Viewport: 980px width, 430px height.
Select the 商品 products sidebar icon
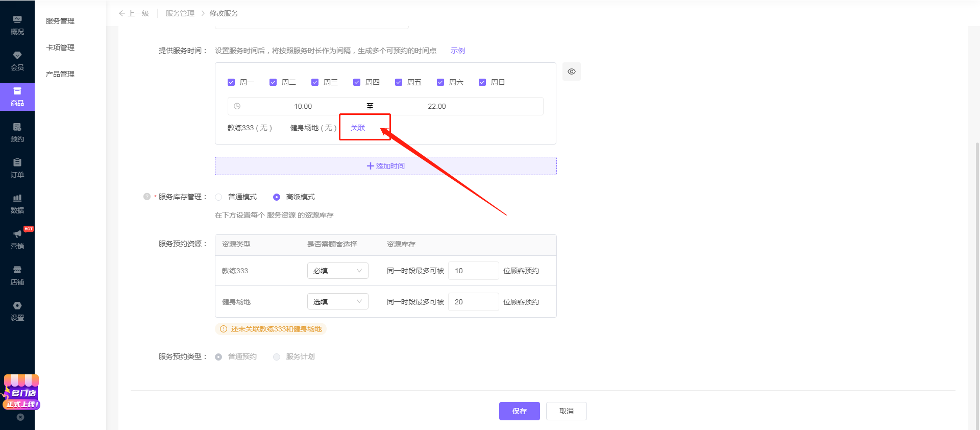(x=17, y=97)
